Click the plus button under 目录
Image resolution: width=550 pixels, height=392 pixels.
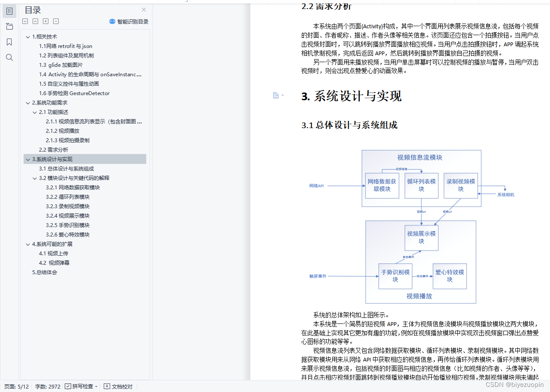(x=46, y=21)
